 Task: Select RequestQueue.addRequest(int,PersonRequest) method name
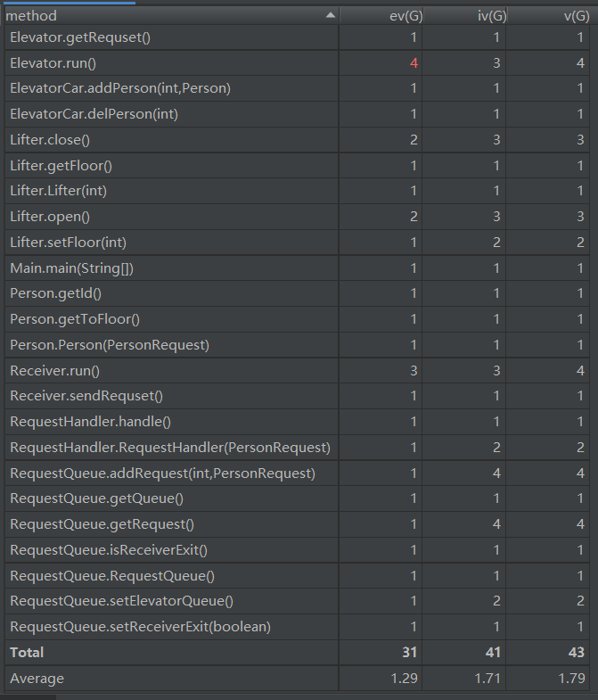point(162,473)
